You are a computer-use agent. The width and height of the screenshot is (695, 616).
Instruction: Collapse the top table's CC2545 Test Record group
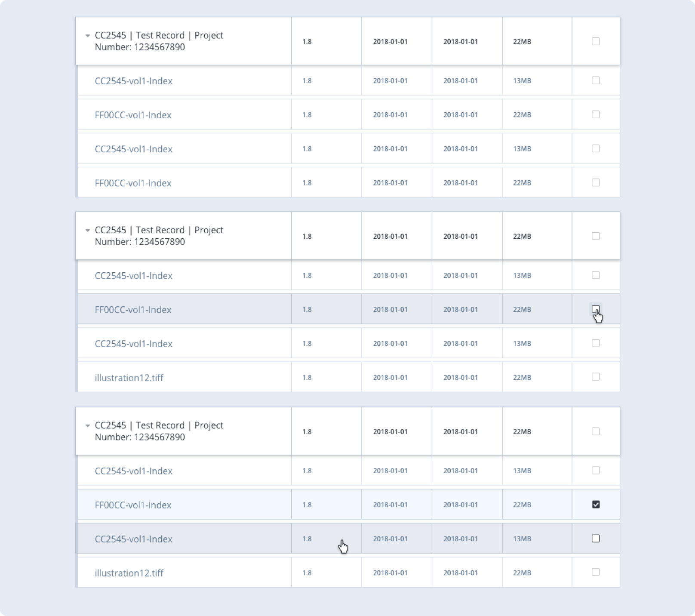(x=88, y=36)
